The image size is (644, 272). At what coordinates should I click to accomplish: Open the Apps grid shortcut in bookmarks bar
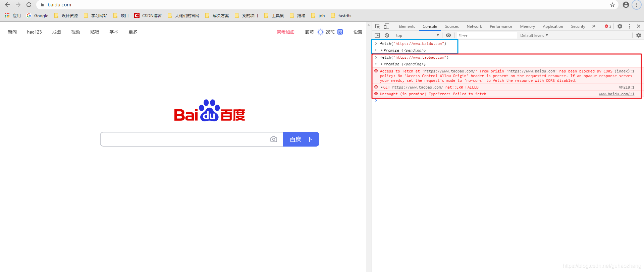[13, 15]
